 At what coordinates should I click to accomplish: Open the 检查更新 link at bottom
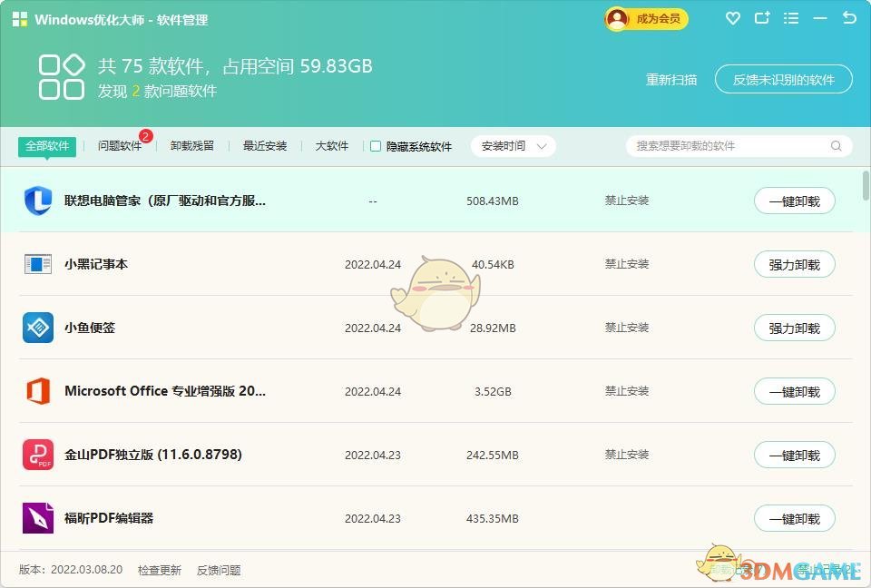click(x=160, y=570)
